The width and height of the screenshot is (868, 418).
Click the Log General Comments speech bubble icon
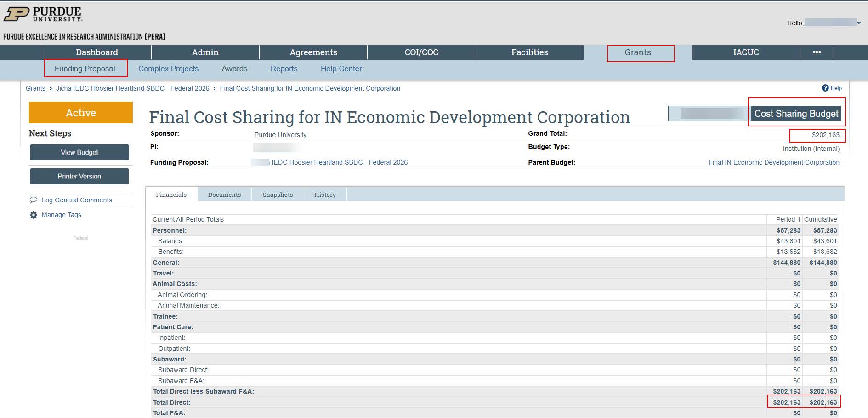34,200
